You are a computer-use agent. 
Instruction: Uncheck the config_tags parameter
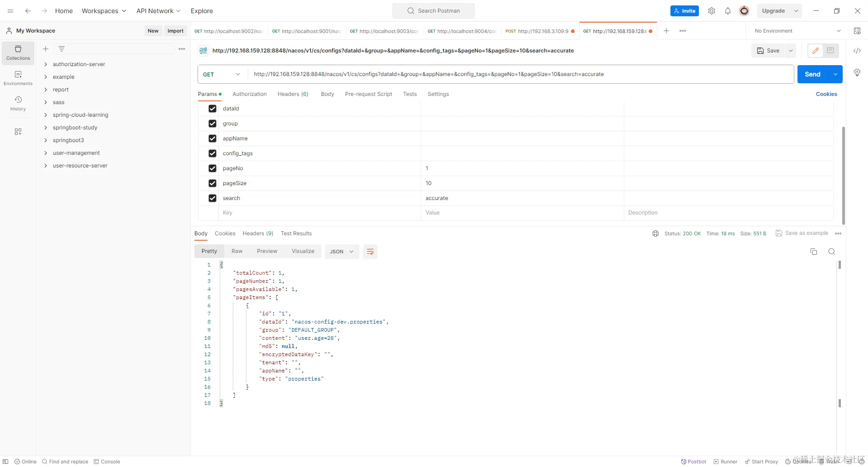(x=212, y=153)
